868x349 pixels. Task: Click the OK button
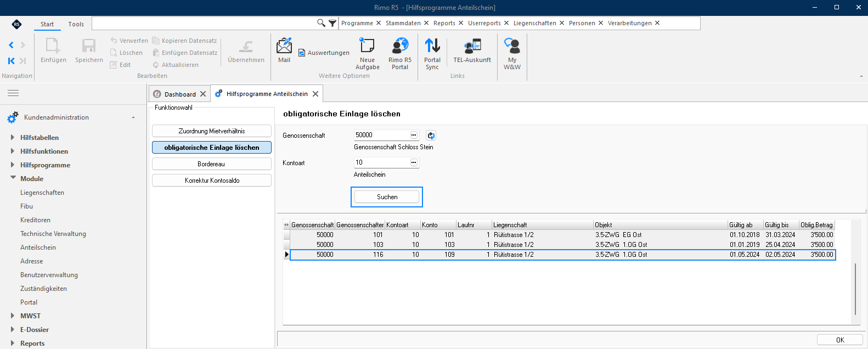840,340
